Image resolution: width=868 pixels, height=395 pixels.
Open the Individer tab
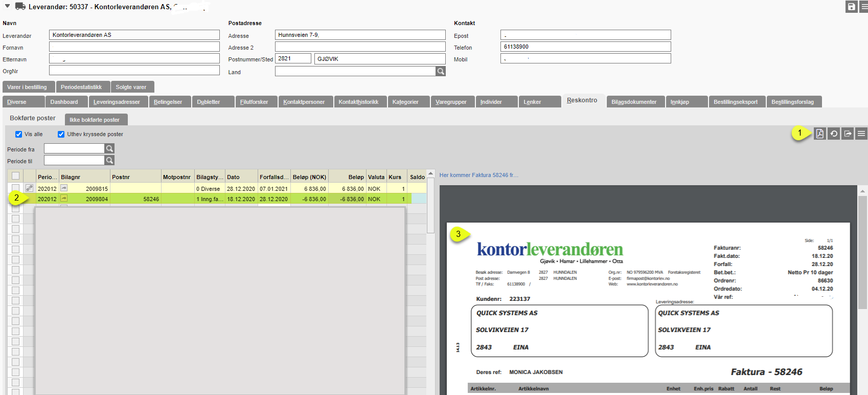[496, 102]
